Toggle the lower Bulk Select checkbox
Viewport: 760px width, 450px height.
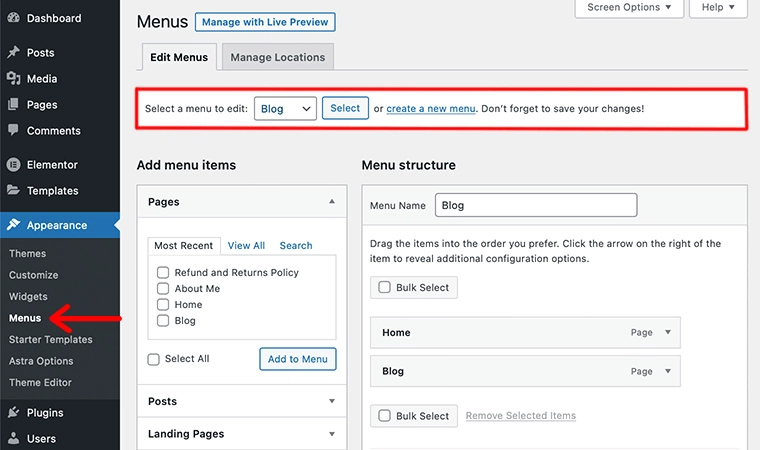coord(384,416)
